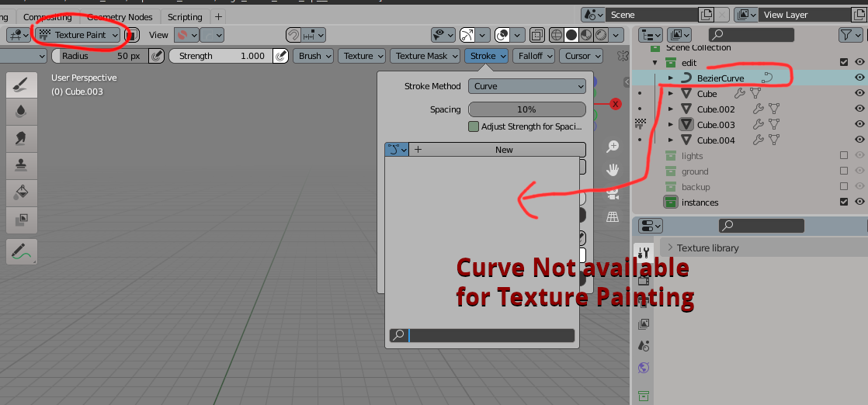868x405 pixels.
Task: Hide the BezierCurve object with eye icon
Action: (x=859, y=78)
